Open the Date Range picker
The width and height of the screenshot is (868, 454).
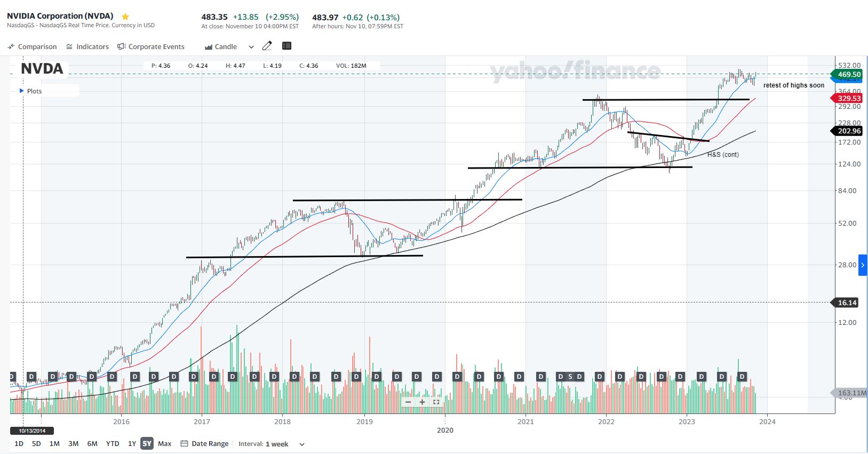[x=204, y=444]
